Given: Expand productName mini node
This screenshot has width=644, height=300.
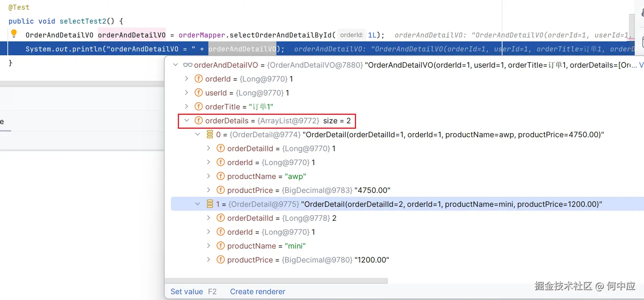Looking at the screenshot, I should pos(209,246).
